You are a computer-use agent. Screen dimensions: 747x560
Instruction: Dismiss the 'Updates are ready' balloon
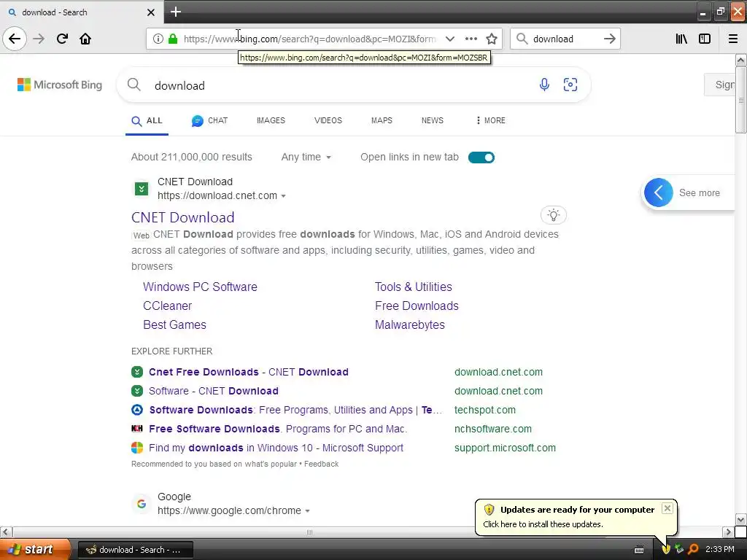[667, 508]
